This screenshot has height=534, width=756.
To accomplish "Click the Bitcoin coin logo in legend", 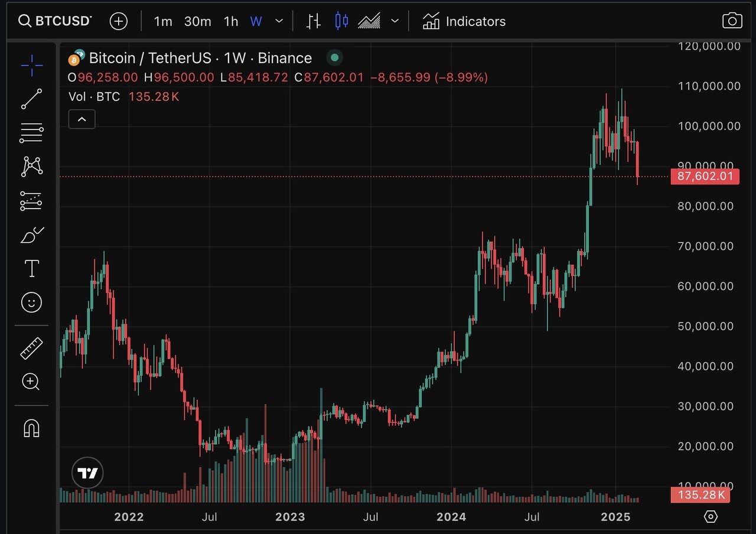I will click(75, 60).
